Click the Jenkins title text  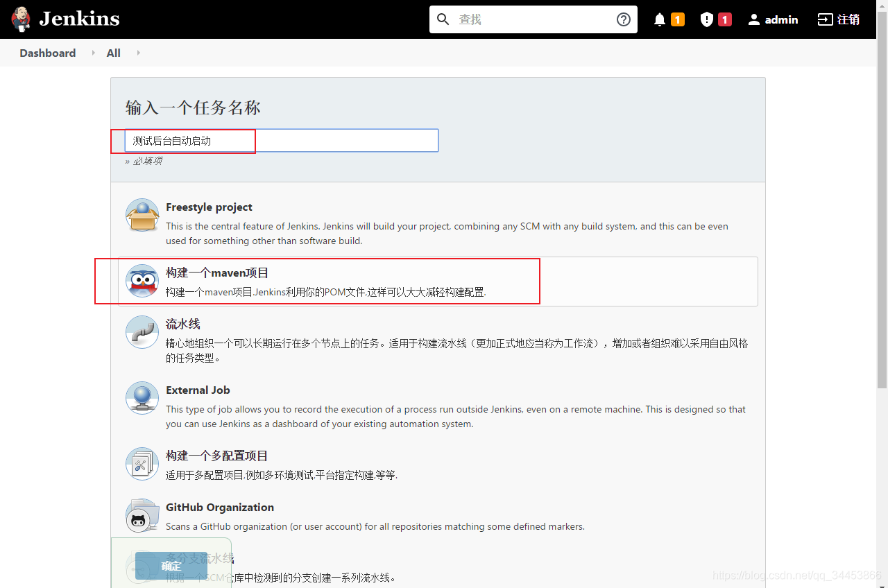pos(79,19)
